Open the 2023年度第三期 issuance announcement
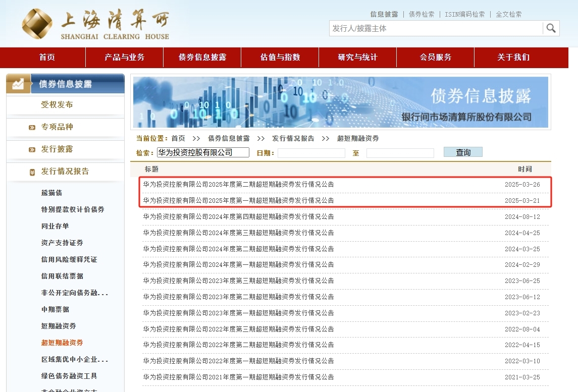The height and width of the screenshot is (392, 578). point(238,281)
